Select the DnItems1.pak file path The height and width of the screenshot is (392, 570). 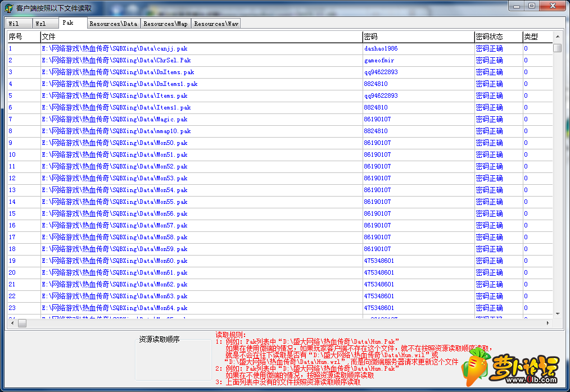(120, 84)
